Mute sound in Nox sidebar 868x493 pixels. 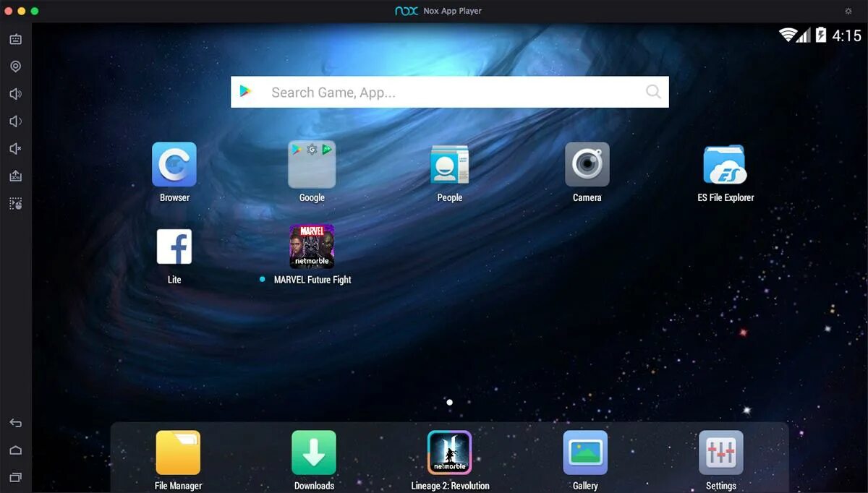coord(15,149)
